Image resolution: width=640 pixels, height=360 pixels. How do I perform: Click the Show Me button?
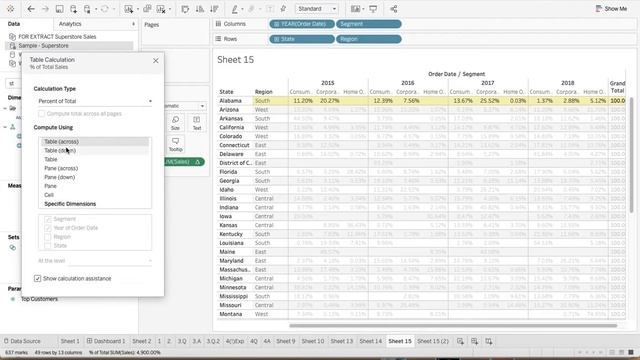(611, 9)
